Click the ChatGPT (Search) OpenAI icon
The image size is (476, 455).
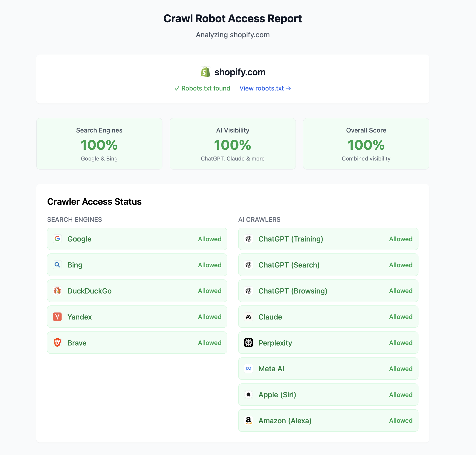[249, 265]
